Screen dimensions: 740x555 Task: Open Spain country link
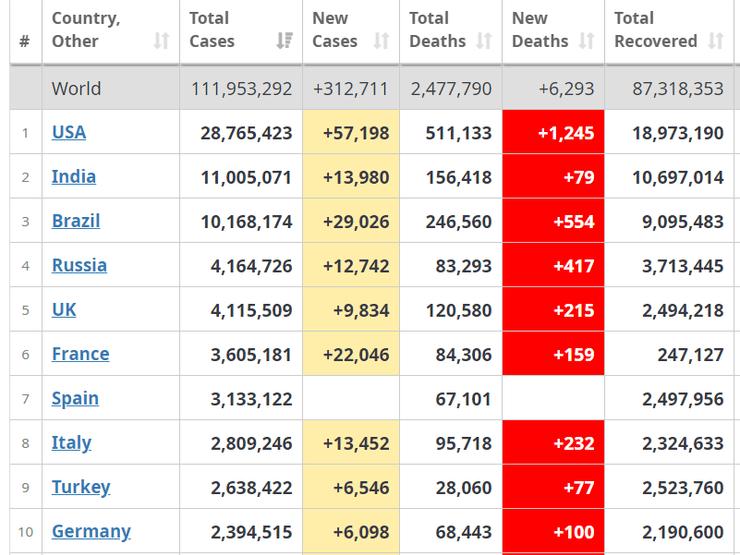click(75, 398)
